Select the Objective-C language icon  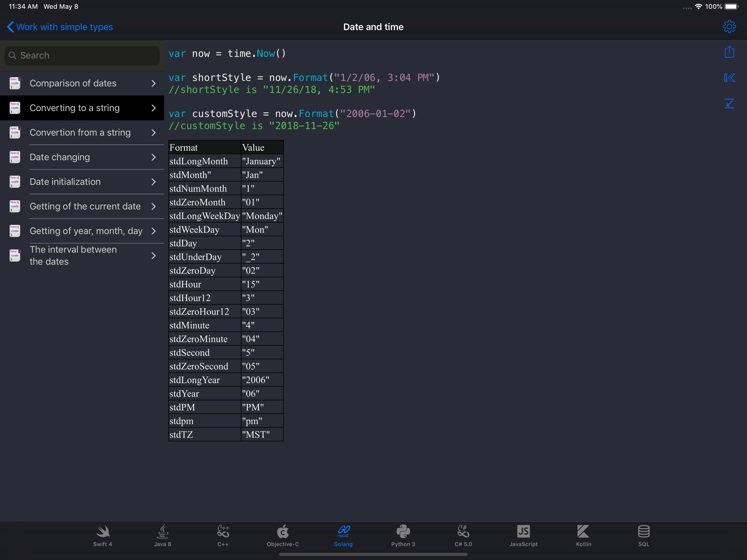283,536
